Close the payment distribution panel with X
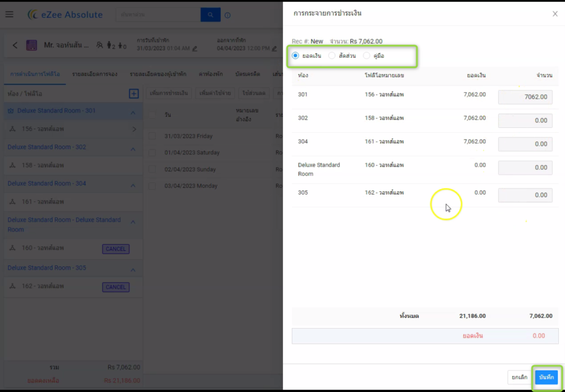The height and width of the screenshot is (392, 565). (x=555, y=14)
